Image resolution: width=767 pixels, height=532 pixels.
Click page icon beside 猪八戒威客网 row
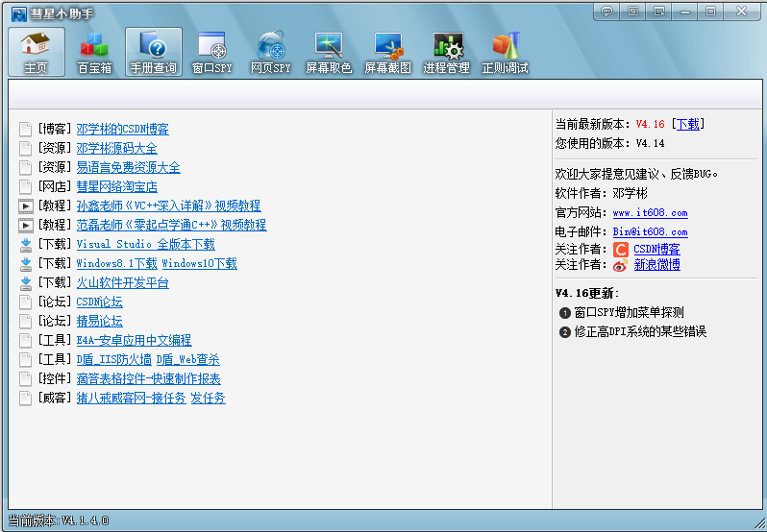point(25,399)
